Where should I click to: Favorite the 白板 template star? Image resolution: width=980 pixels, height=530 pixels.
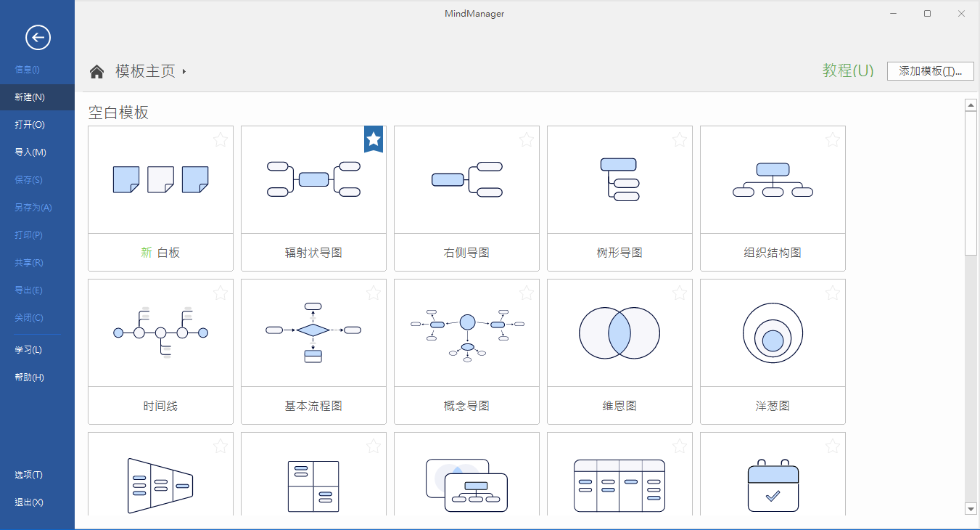(221, 139)
